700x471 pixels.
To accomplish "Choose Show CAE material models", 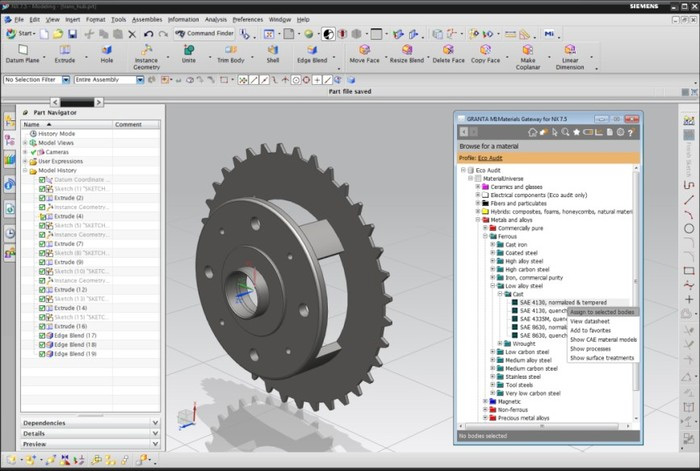I will click(x=603, y=340).
